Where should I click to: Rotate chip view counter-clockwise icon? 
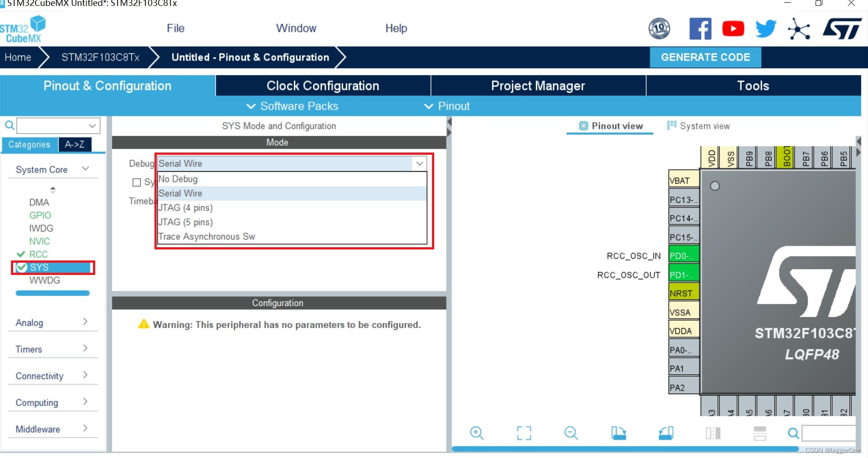pyautogui.click(x=666, y=433)
